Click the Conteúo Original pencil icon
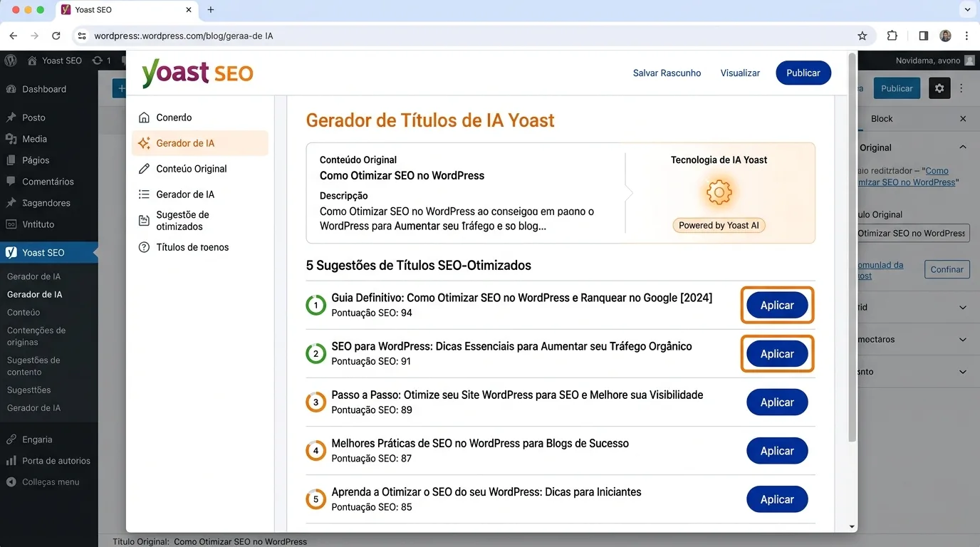The image size is (980, 547). (144, 169)
